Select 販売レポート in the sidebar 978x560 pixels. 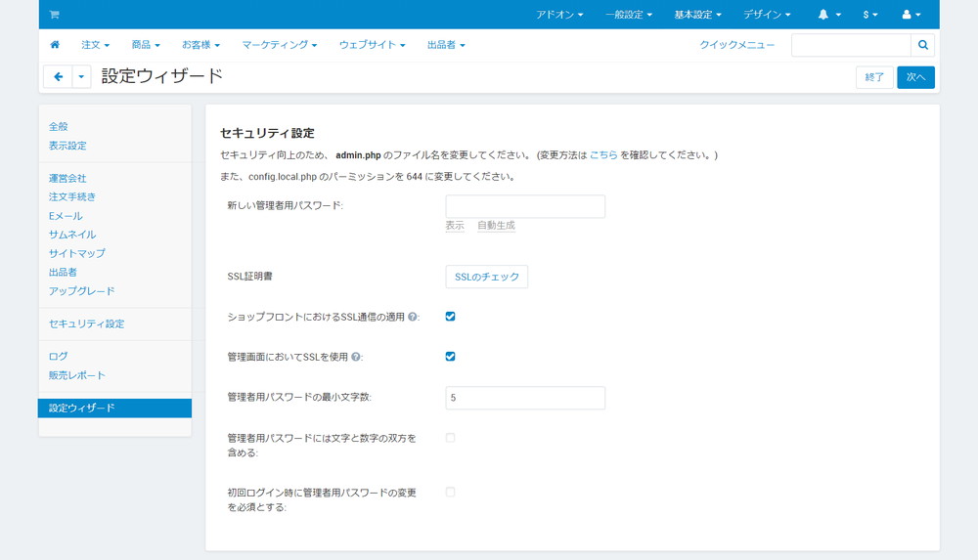(76, 375)
